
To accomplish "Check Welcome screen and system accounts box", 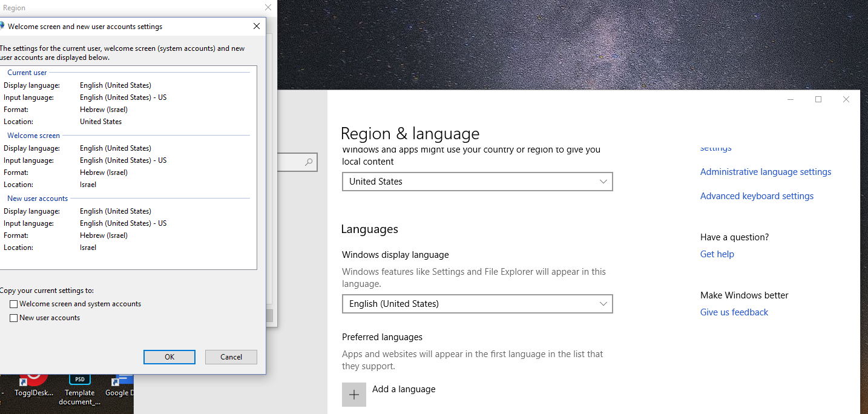I will coord(14,304).
